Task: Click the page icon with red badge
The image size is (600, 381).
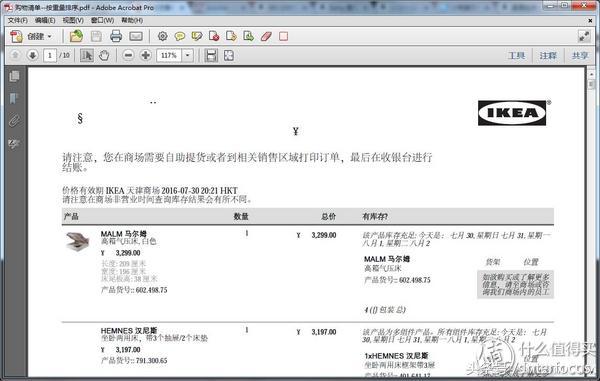Action: pos(214,36)
